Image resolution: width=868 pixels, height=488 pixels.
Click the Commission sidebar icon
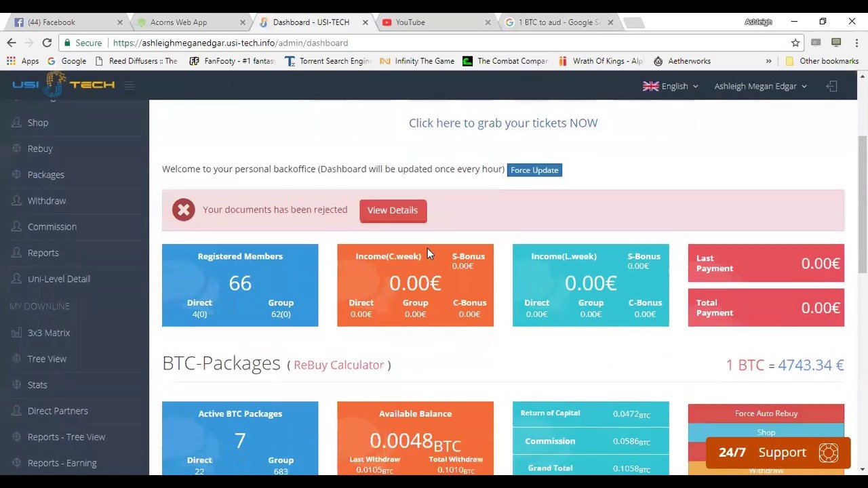click(x=16, y=227)
